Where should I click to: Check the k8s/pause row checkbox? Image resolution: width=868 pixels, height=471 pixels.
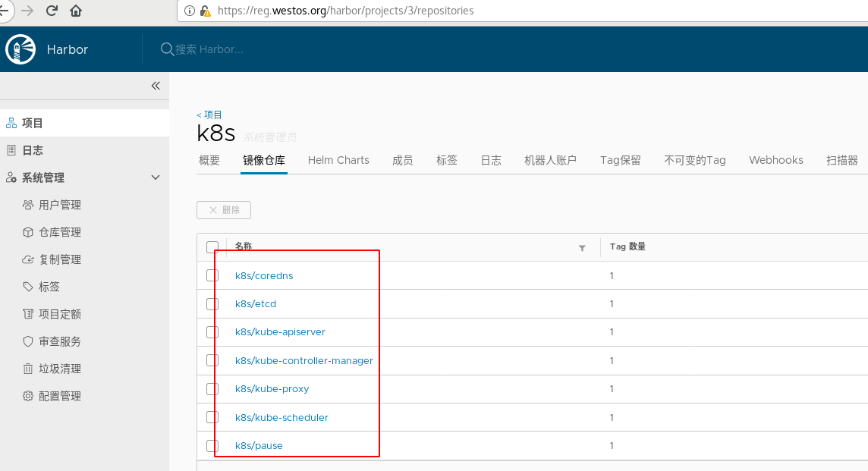(212, 445)
